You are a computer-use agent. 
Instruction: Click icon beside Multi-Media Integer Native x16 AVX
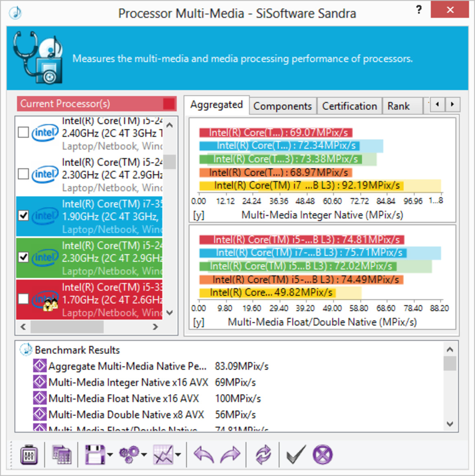(x=40, y=382)
